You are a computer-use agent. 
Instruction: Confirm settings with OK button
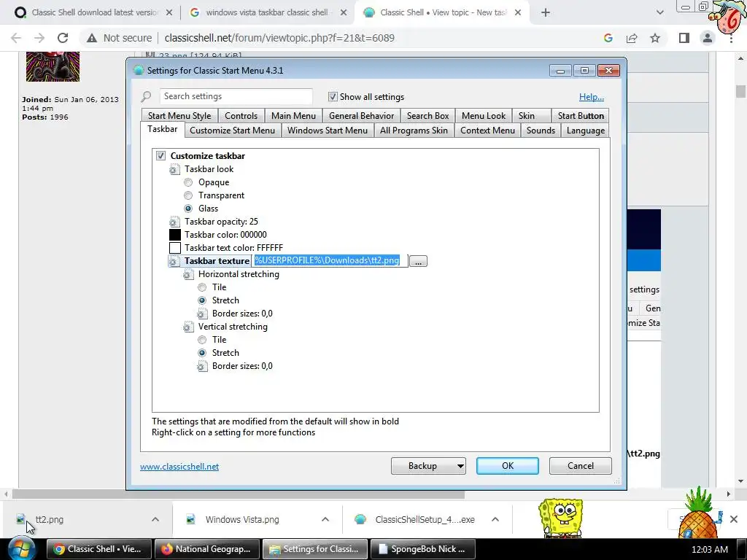point(508,466)
